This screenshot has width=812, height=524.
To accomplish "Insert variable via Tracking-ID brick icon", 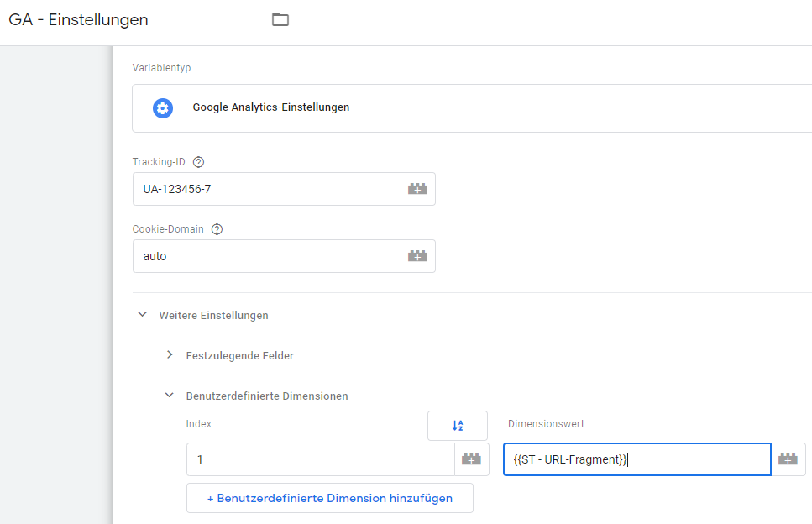I will pos(418,189).
